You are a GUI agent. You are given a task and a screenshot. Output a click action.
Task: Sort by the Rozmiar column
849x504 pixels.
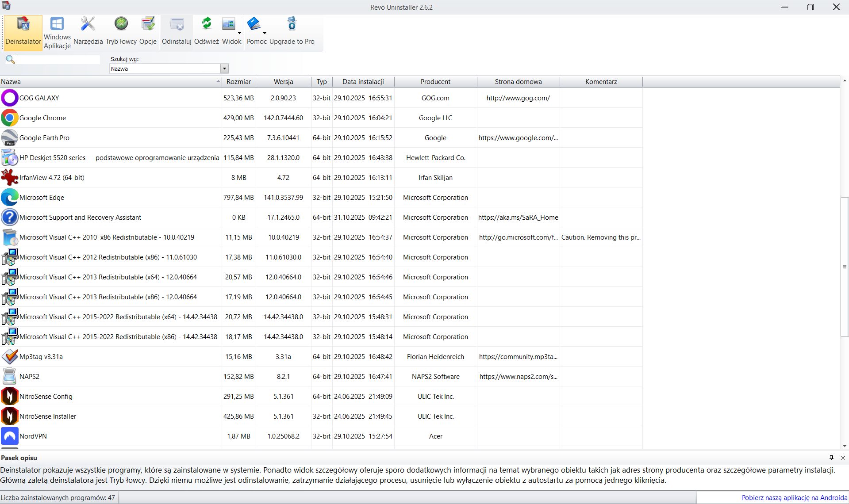pos(239,82)
